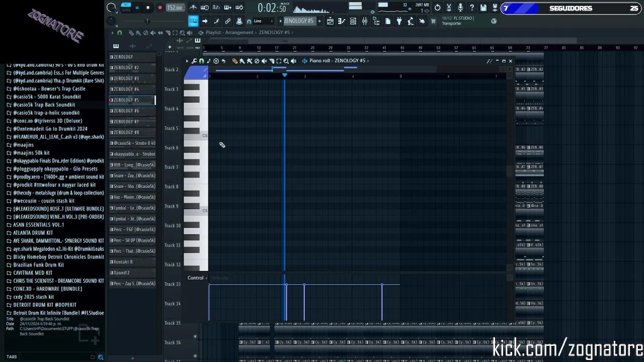644x362 pixels.
Task: Open the undo history icon in the top bar
Action: tap(437, 8)
